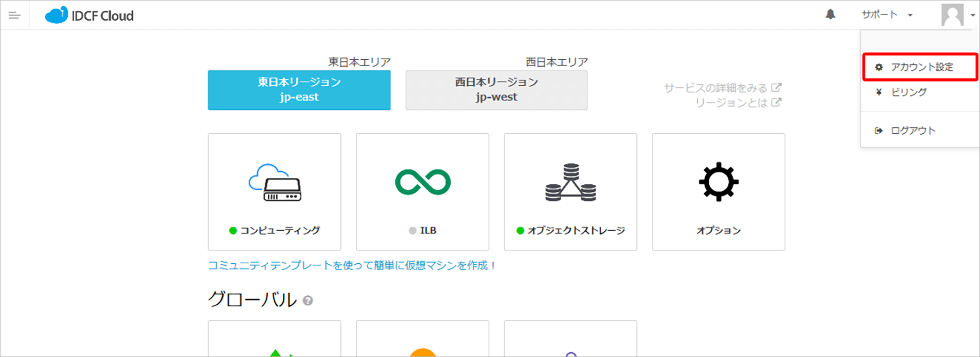Open the グローバル card with orange icon

pos(423,339)
